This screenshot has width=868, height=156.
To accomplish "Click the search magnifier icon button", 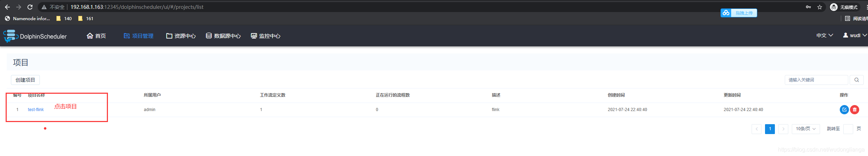I will click(x=856, y=80).
